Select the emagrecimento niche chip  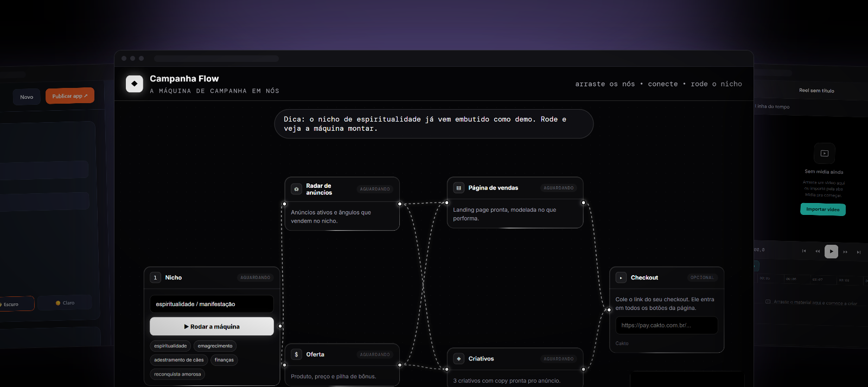point(215,346)
